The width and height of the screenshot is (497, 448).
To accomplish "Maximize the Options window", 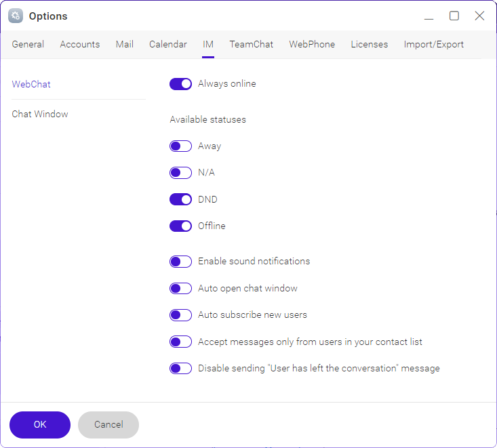I will click(454, 16).
